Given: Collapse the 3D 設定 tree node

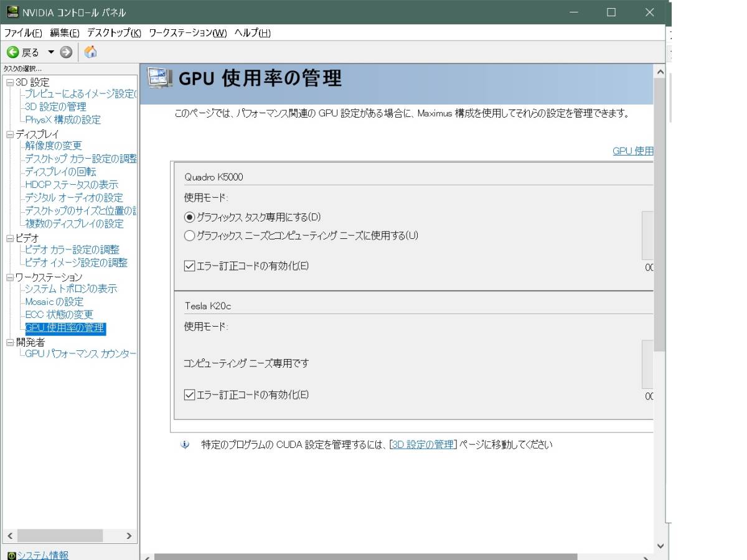Looking at the screenshot, I should (9, 82).
